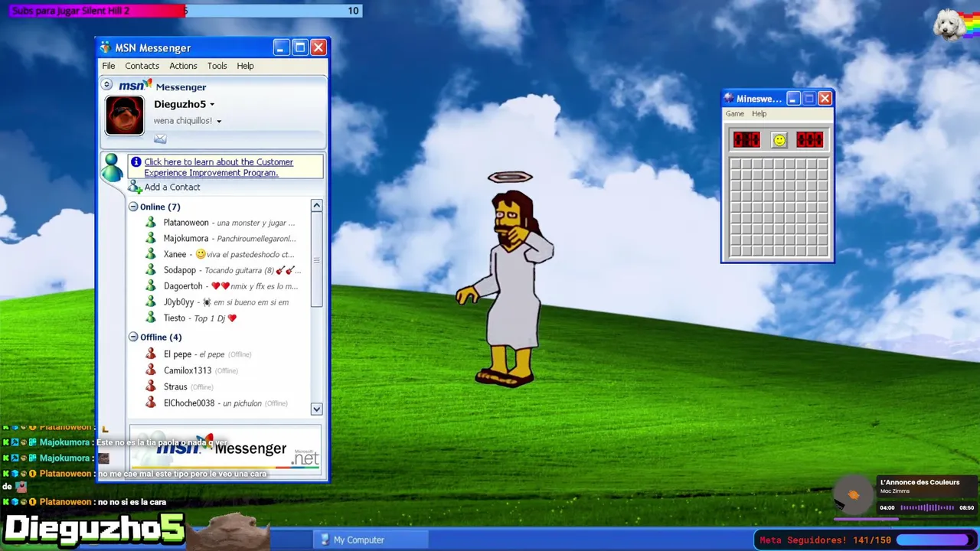Open the Help menu in MSN Messenger
The image size is (980, 551).
pos(245,66)
